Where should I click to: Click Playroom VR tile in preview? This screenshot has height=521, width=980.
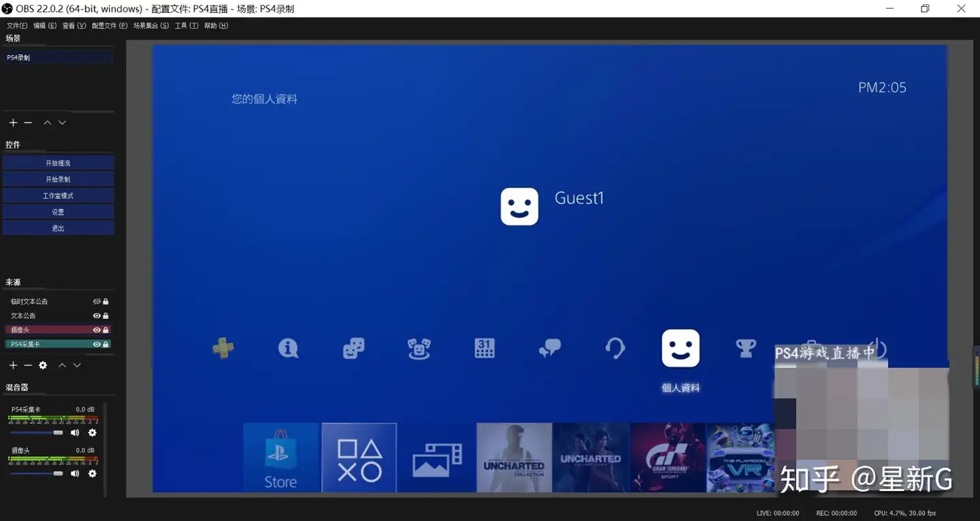[x=740, y=457]
